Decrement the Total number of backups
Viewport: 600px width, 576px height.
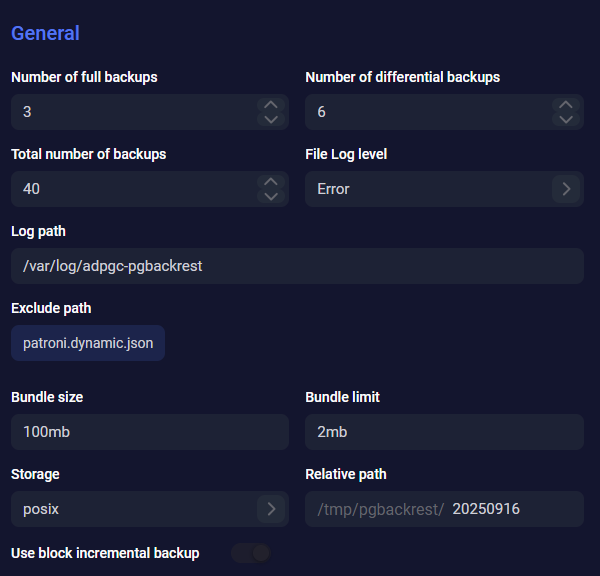270,197
